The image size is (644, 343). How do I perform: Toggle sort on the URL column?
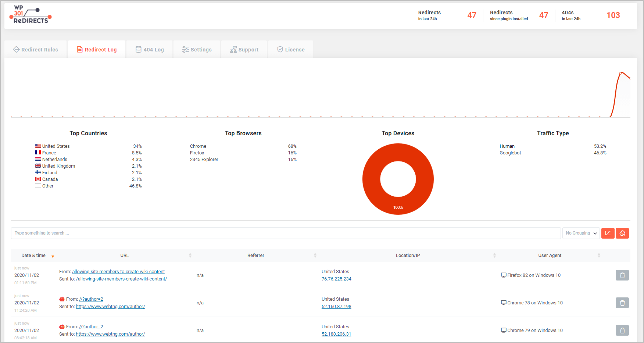coord(190,255)
